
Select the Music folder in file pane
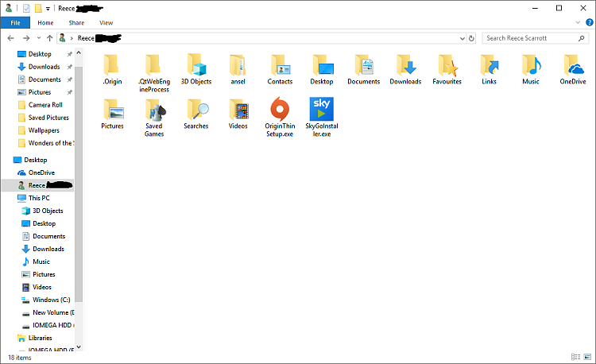(x=531, y=69)
